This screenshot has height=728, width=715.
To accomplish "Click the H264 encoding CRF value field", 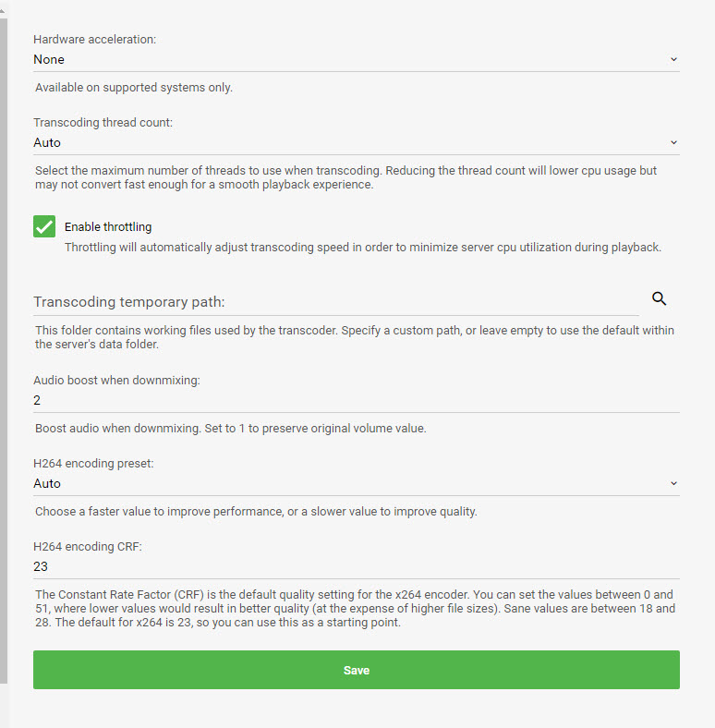I will pyautogui.click(x=356, y=566).
